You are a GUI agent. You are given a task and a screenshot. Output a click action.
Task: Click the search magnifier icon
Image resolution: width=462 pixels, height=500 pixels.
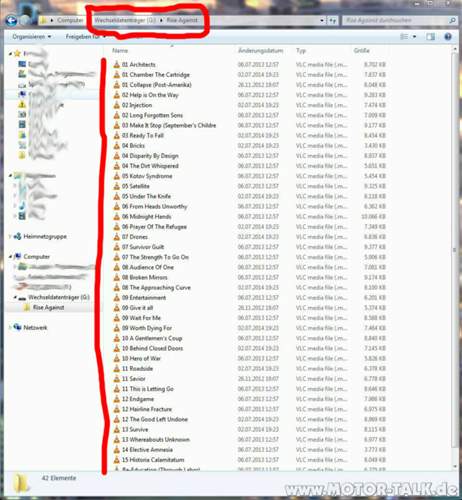(x=452, y=21)
